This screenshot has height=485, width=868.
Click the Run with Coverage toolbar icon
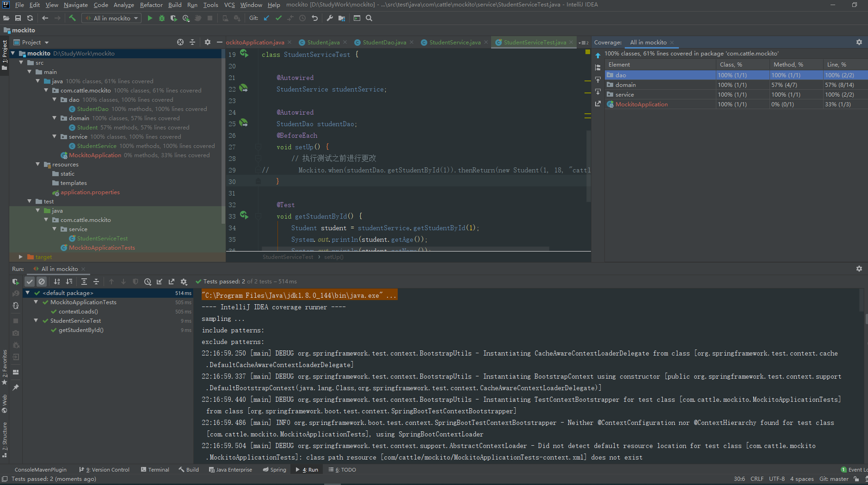tap(173, 18)
